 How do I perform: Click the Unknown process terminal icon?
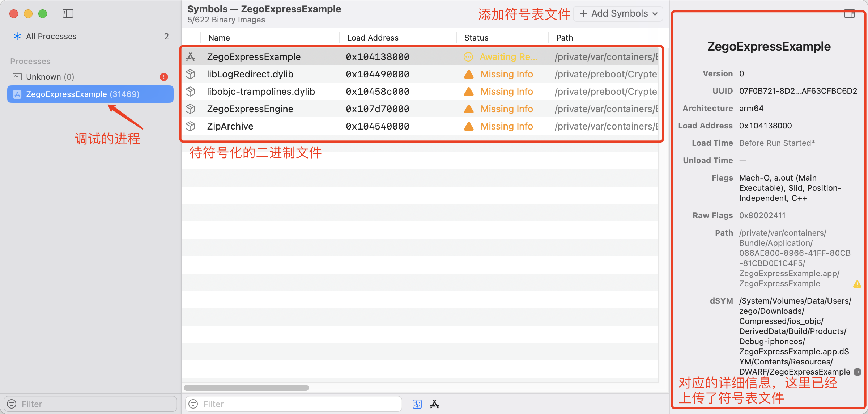pyautogui.click(x=17, y=77)
